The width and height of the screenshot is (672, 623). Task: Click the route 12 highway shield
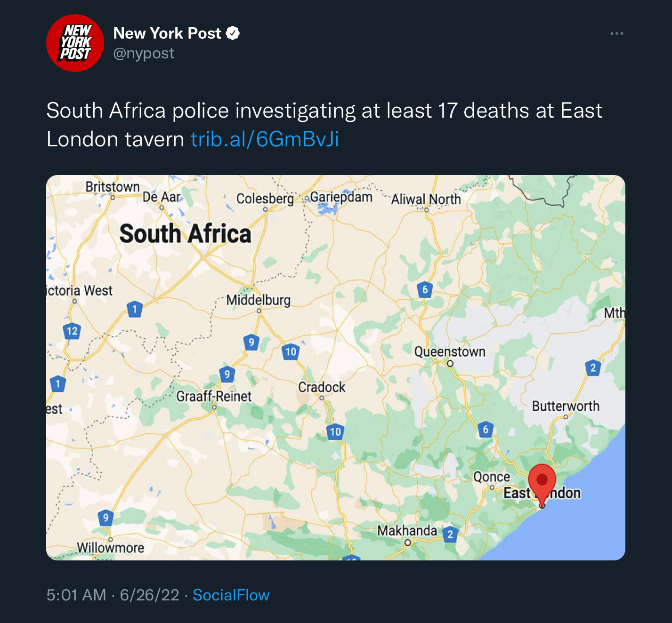click(72, 331)
